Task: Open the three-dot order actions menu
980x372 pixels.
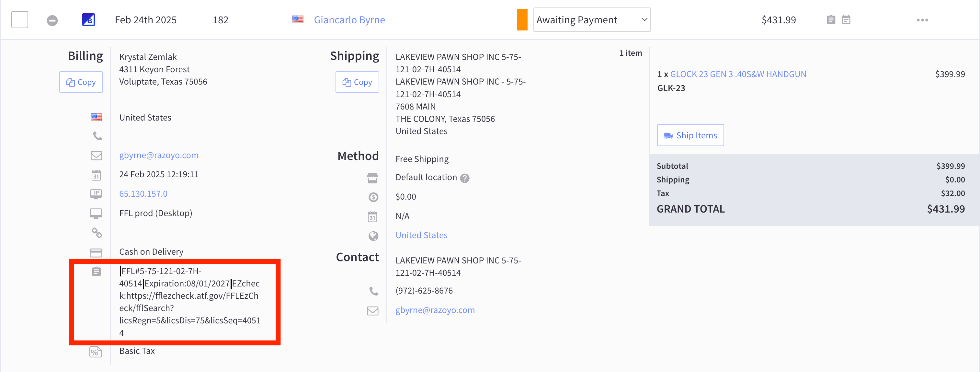Action: (x=922, y=20)
